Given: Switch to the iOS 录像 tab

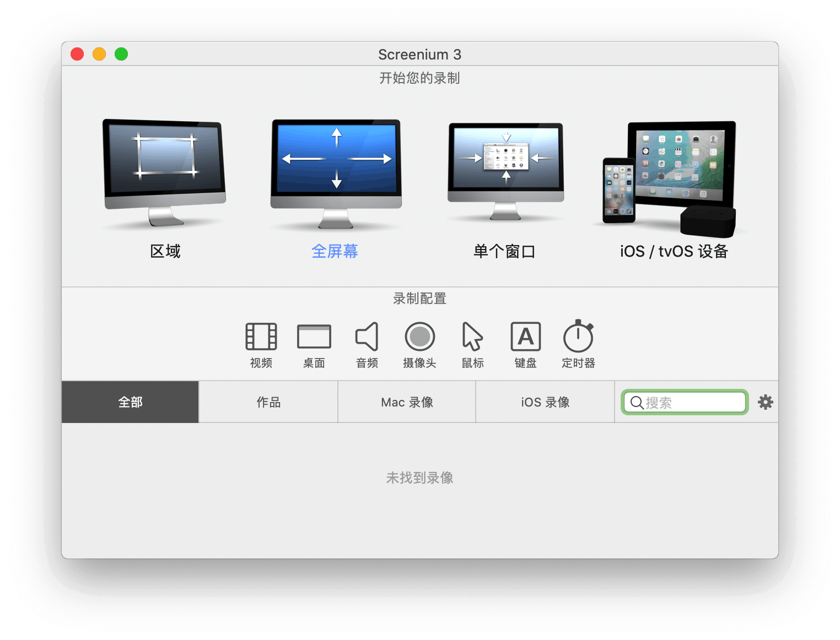Looking at the screenshot, I should tap(545, 402).
